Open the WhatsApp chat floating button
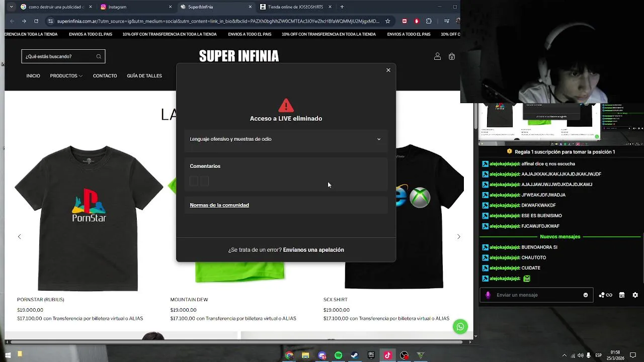Image resolution: width=644 pixels, height=362 pixels. [x=460, y=327]
